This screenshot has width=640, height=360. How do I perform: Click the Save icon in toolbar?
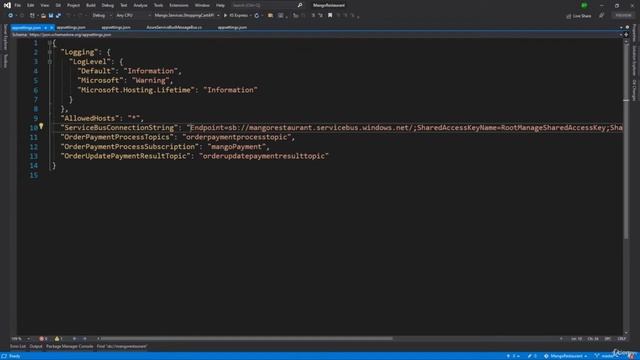click(x=51, y=16)
